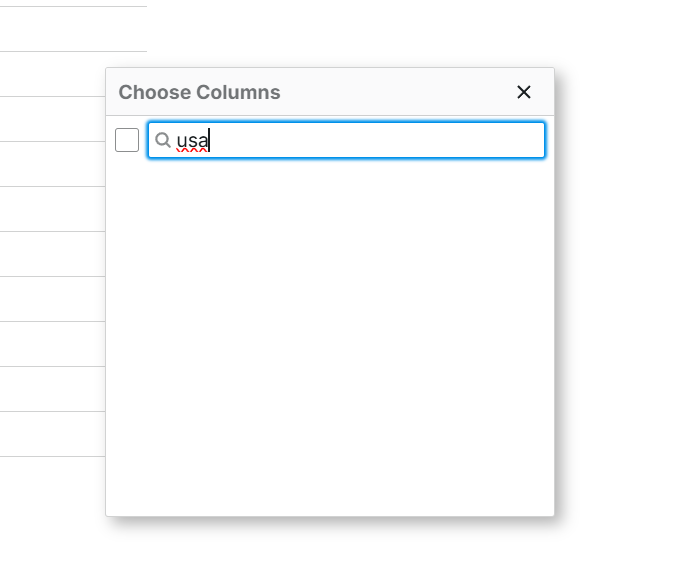Click the magnifier search icon

pos(163,140)
